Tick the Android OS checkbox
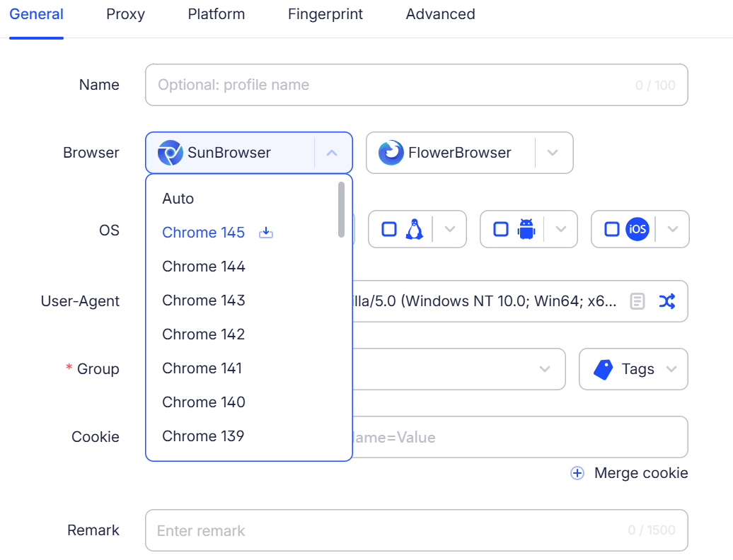The width and height of the screenshot is (733, 560). click(501, 229)
